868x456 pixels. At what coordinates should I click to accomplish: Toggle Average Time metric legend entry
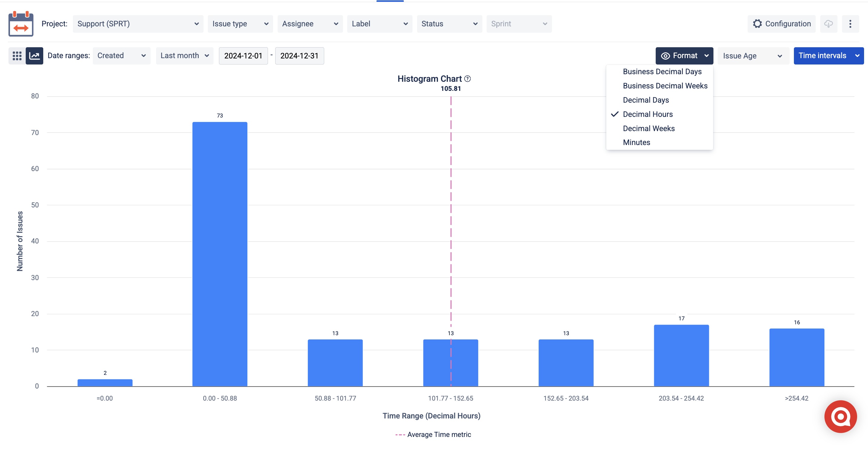[x=433, y=435]
